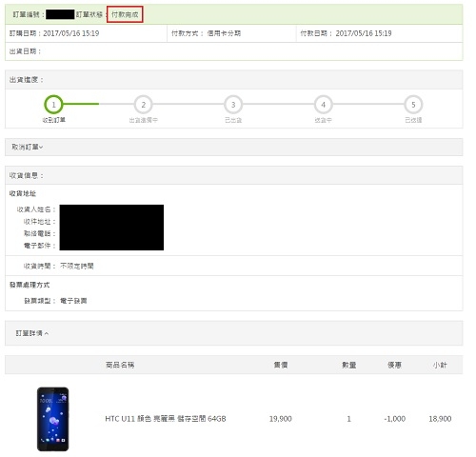
Task: Open the HTC U11 亮麗黑 64GB product name
Action: tap(166, 419)
